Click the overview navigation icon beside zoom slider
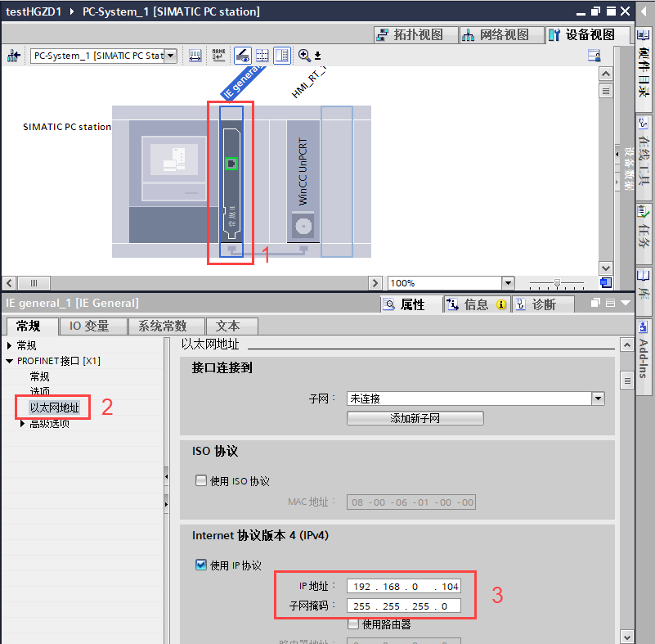 point(605,283)
